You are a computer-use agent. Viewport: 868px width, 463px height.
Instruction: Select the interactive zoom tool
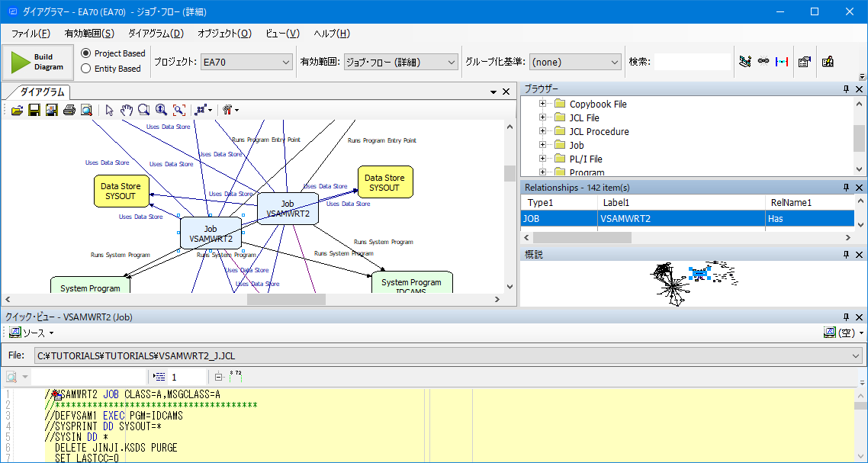tap(161, 110)
